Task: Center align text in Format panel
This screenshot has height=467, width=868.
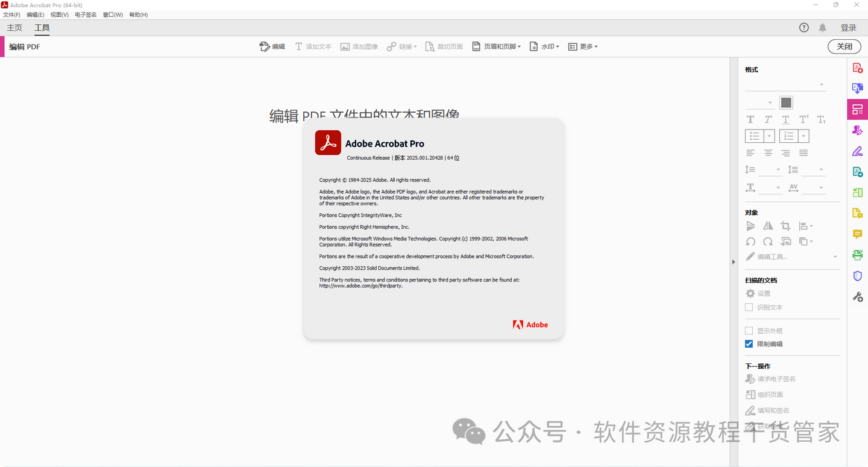Action: click(x=768, y=153)
